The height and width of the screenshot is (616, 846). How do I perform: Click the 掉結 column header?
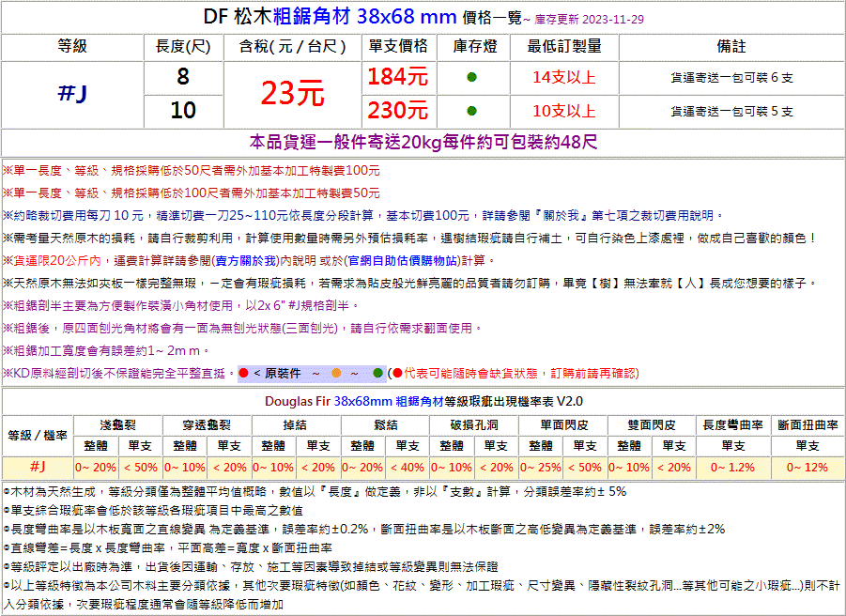tap(296, 425)
